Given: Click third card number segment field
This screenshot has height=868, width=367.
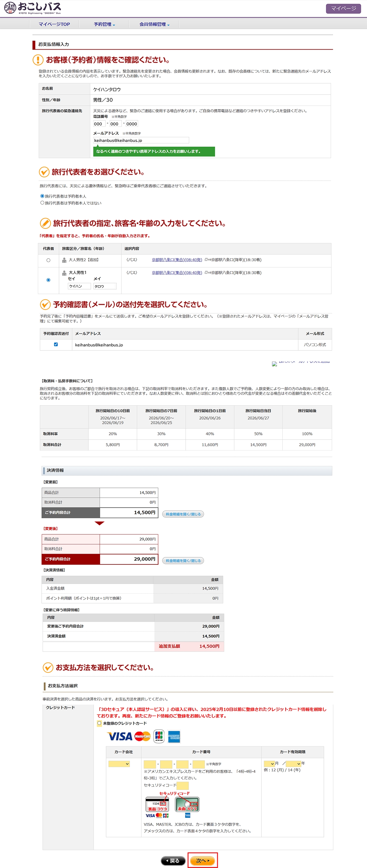Looking at the screenshot, I should [x=182, y=764].
